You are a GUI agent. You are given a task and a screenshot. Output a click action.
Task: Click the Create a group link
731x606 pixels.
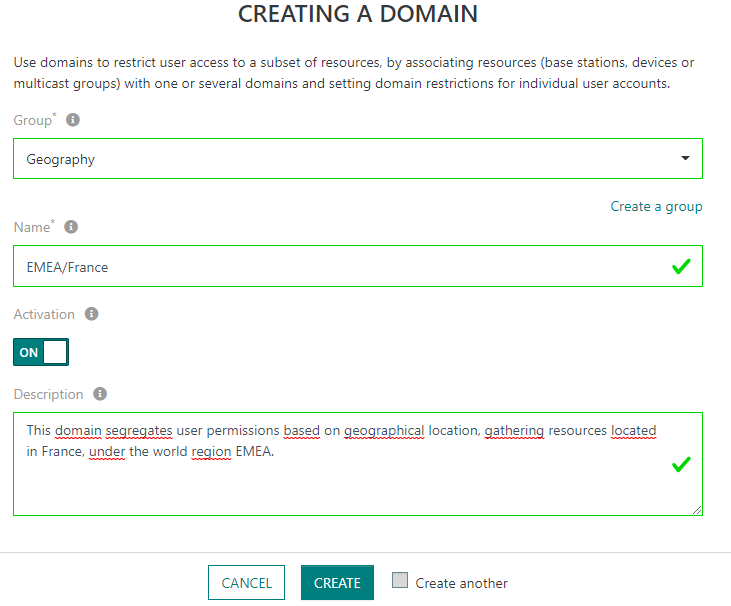(656, 206)
